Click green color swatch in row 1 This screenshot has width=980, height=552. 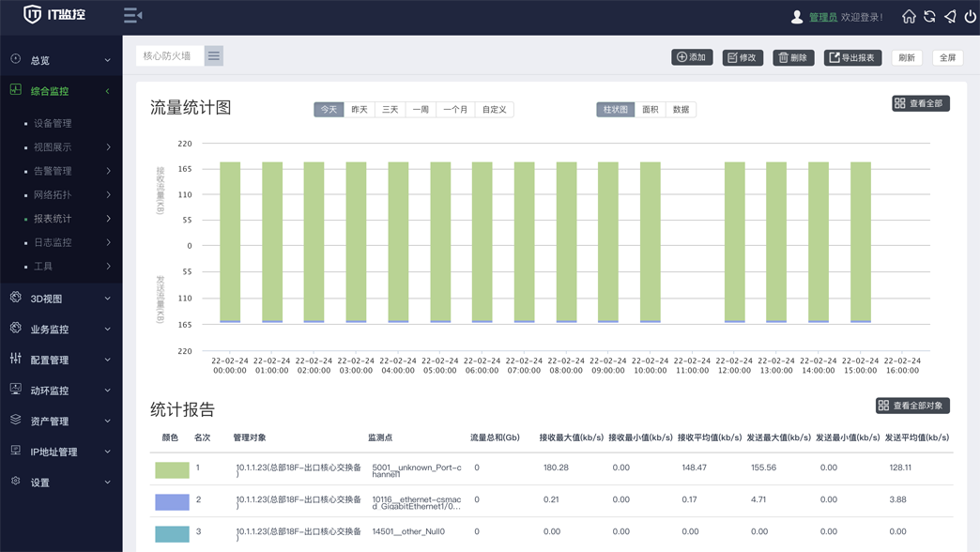pyautogui.click(x=172, y=469)
